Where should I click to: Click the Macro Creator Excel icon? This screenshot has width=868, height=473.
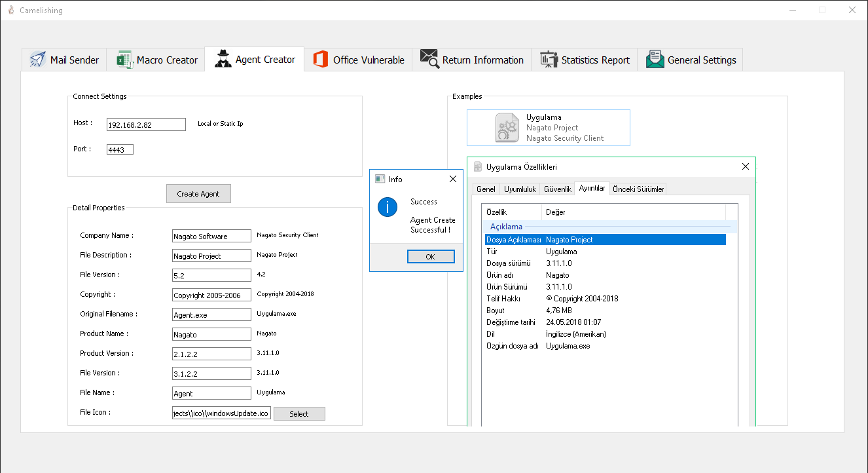click(x=124, y=60)
